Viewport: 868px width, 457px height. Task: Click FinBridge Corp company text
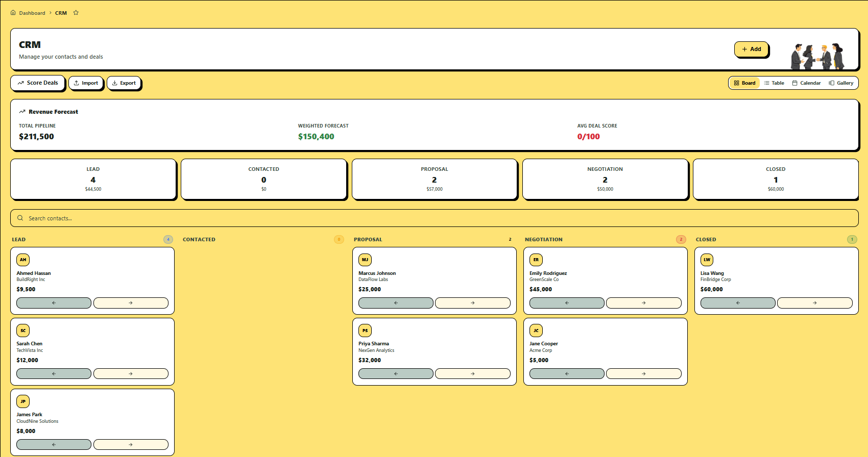pos(716,280)
